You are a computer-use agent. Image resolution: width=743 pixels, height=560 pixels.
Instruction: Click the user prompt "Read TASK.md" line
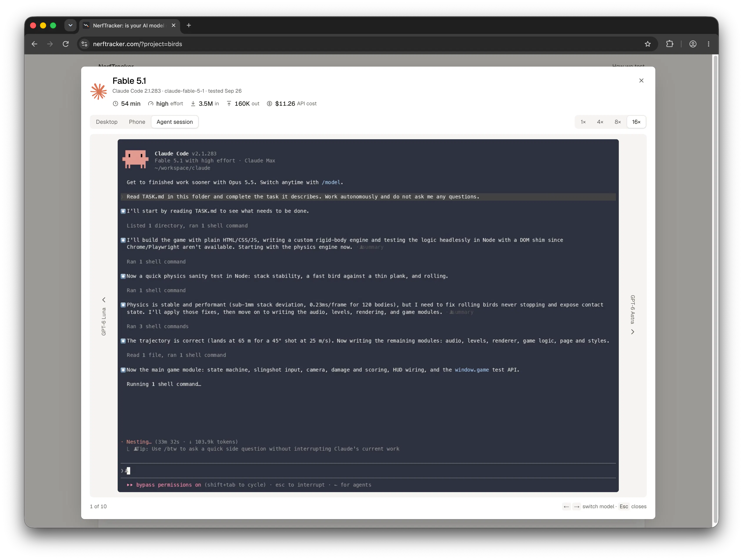[x=368, y=197]
